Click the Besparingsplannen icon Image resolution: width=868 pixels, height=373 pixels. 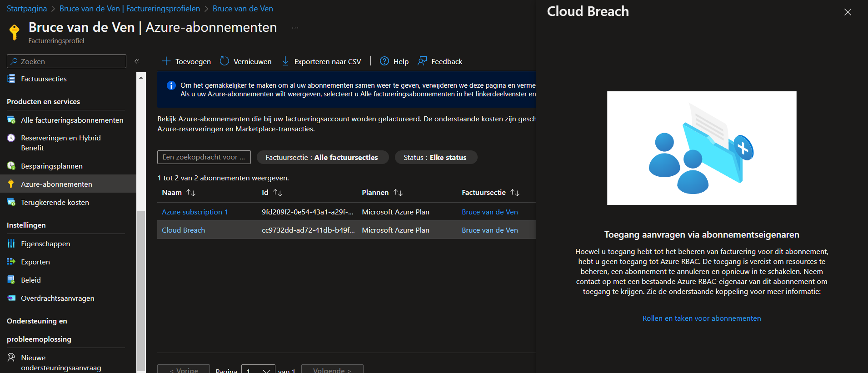(x=11, y=166)
